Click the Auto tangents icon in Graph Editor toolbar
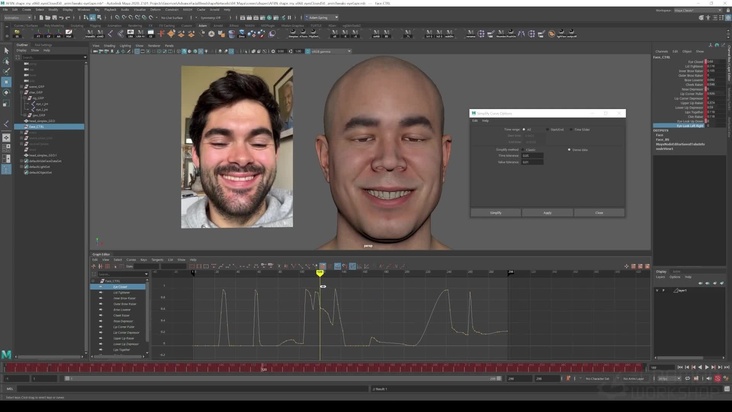Viewport: 732px width, 412px height. pos(213,266)
